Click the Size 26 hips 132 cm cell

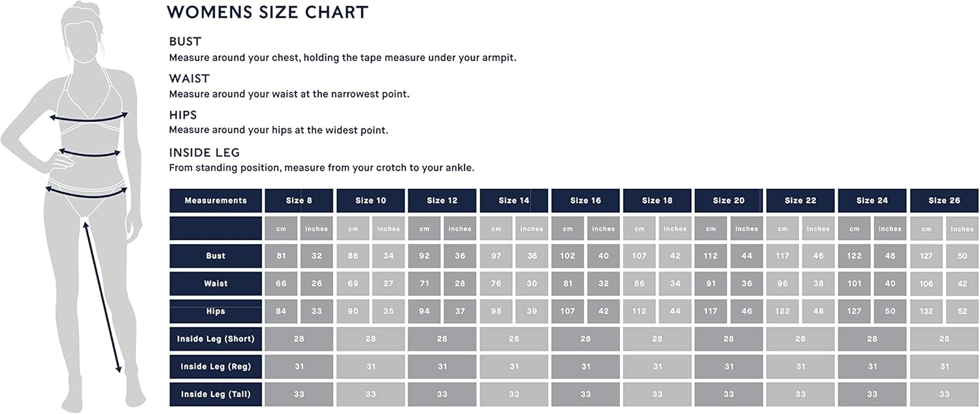(x=926, y=311)
